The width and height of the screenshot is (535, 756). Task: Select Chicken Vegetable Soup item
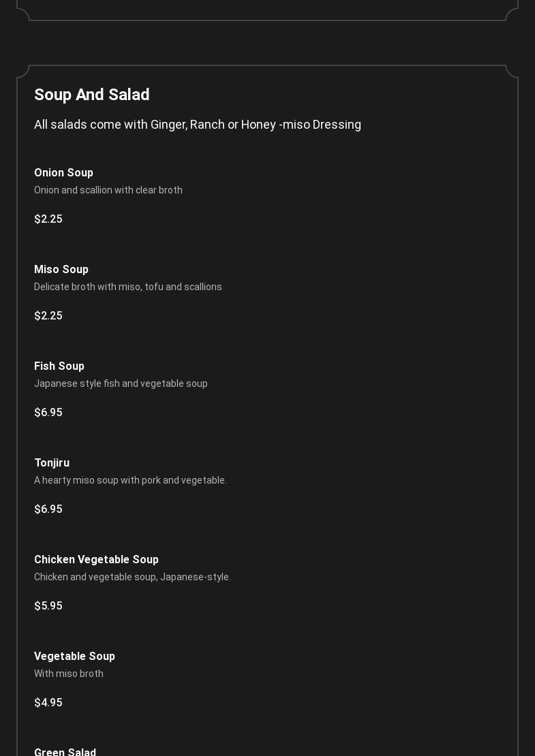click(x=97, y=559)
